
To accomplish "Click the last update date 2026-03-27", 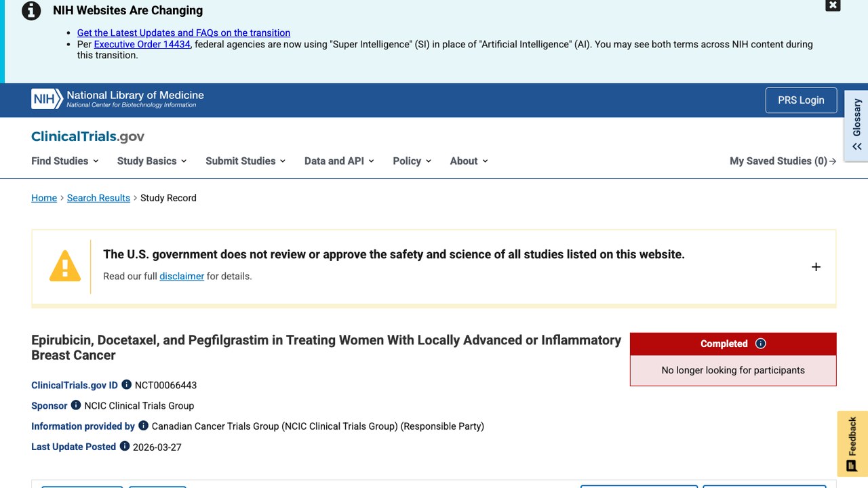I will click(157, 447).
